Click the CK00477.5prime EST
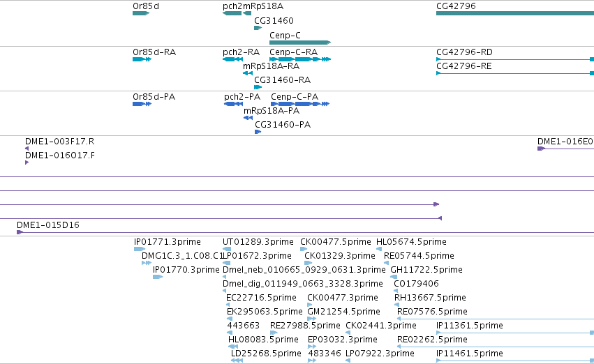The image size is (594, 364). [304, 249]
